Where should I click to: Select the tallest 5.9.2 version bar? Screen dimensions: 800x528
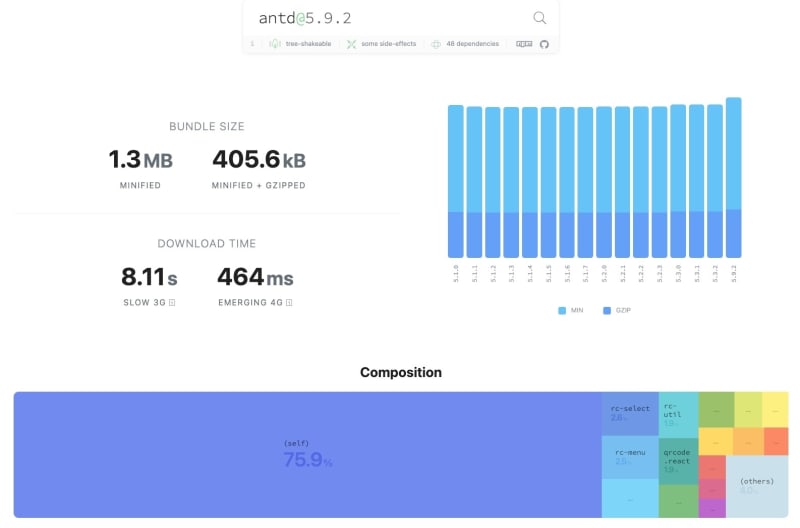734,178
